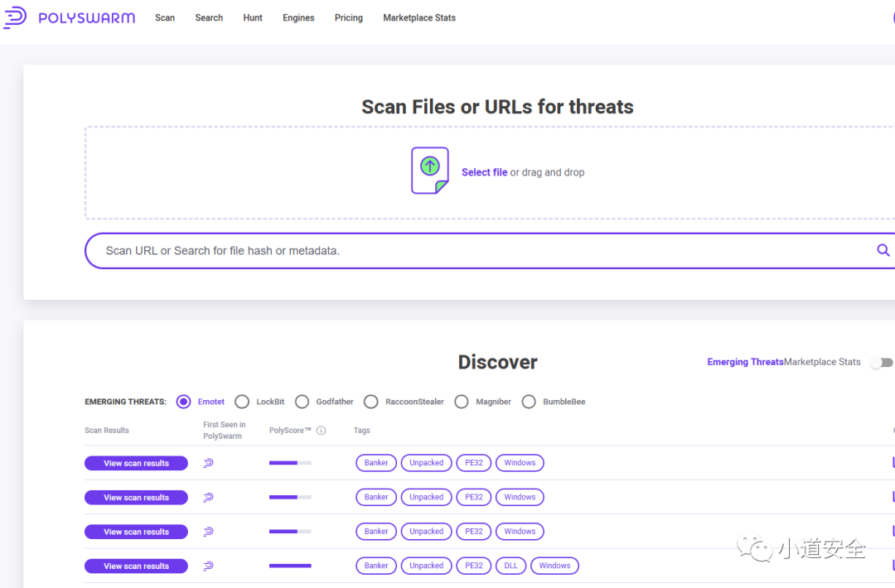The width and height of the screenshot is (895, 588).
Task: Click the Scan Results column header
Action: click(107, 431)
